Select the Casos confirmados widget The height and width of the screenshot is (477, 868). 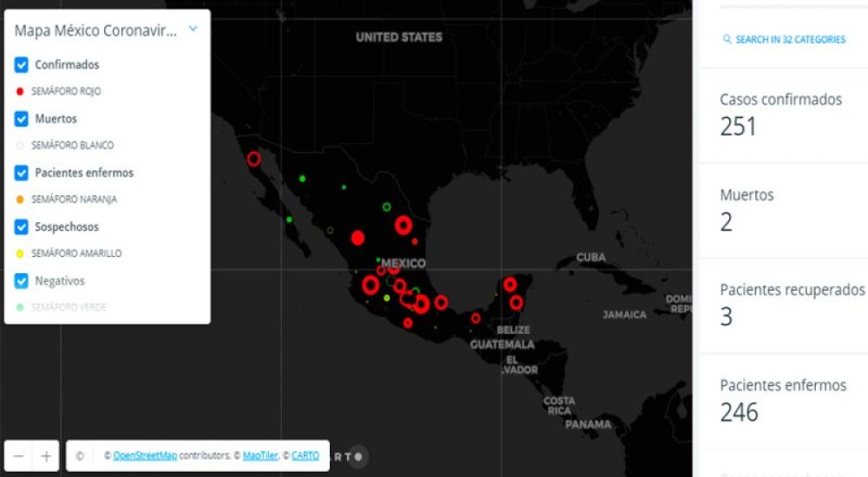pyautogui.click(x=780, y=114)
